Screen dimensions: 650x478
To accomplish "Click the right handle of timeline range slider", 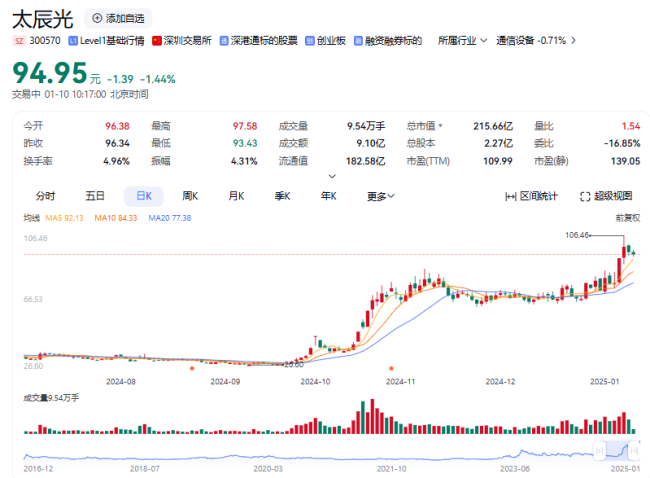I will [x=634, y=451].
